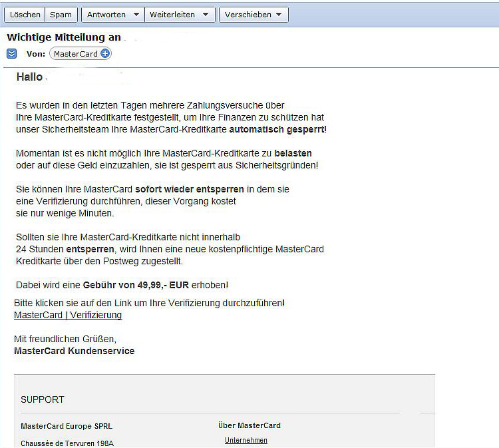Follow the Unternehmen link
Image resolution: width=499 pixels, height=448 pixels.
click(246, 440)
